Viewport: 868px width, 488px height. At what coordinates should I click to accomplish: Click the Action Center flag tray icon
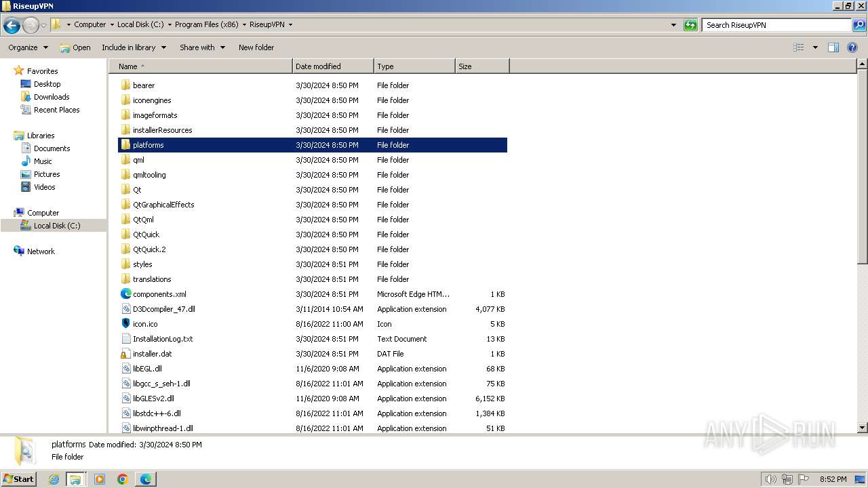click(804, 479)
